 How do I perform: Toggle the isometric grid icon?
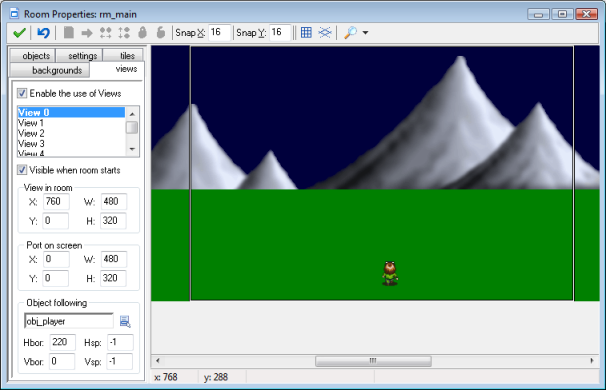coord(325,32)
